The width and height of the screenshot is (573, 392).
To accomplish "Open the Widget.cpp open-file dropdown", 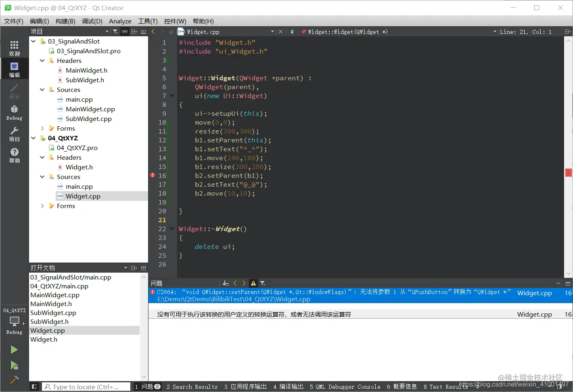I will pyautogui.click(x=272, y=31).
